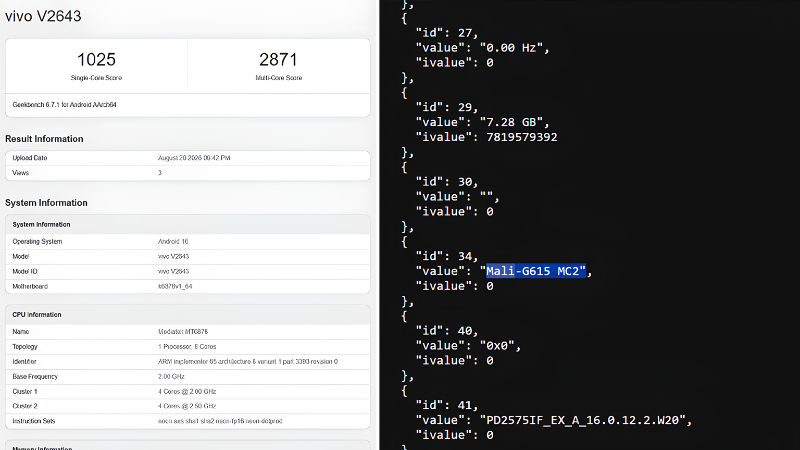Click the JSON line "id": 34
The image size is (800, 450).
tap(447, 257)
